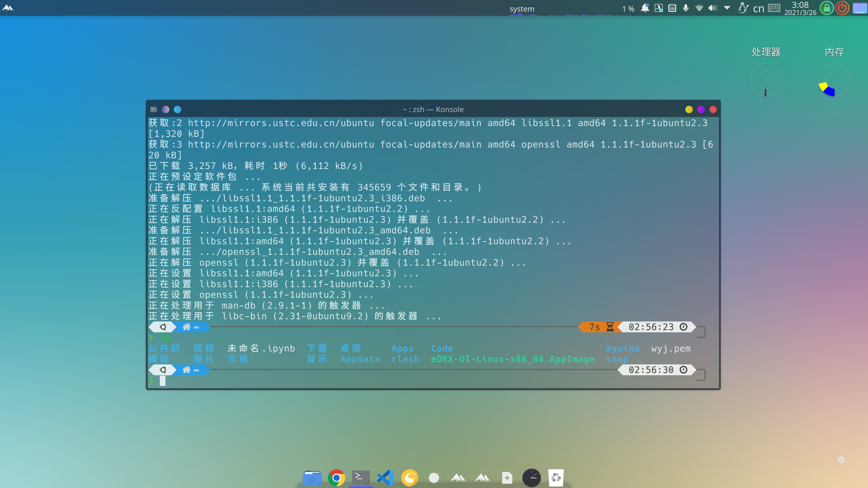Click eDEX-UI-Linux-x86_64.AppImage file name
The image size is (868, 488).
click(x=512, y=359)
